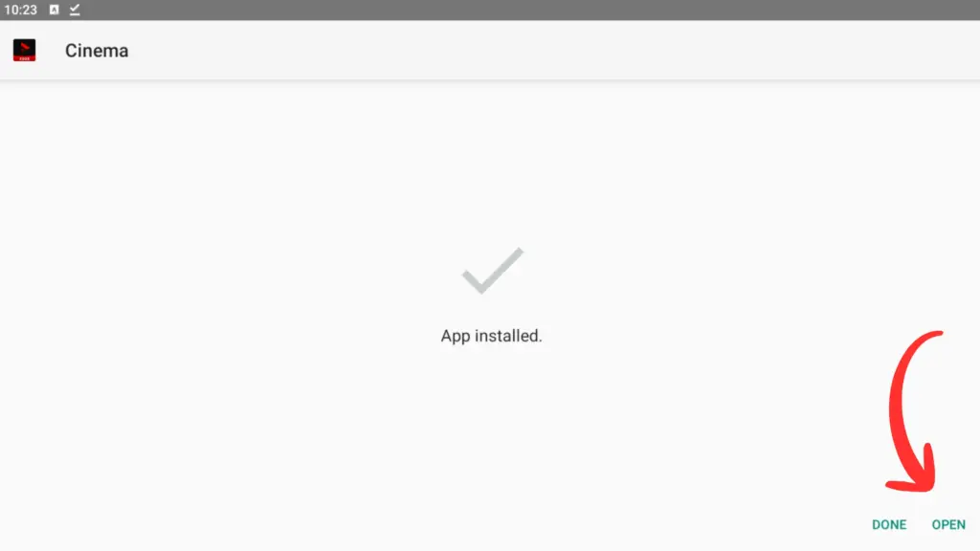
Task: Launch Cinema using the green OPEN text
Action: (948, 525)
